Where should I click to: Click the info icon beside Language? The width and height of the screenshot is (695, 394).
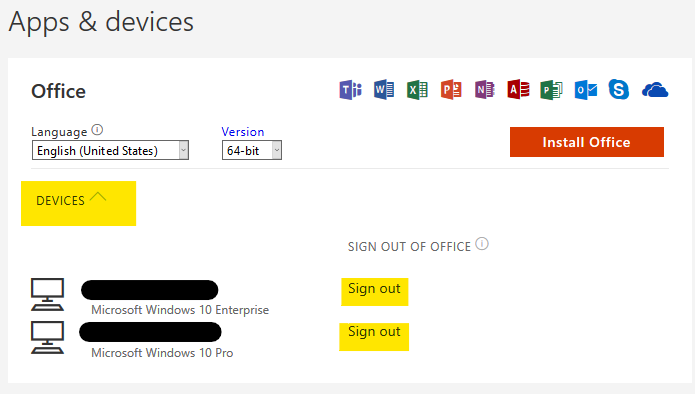(97, 130)
